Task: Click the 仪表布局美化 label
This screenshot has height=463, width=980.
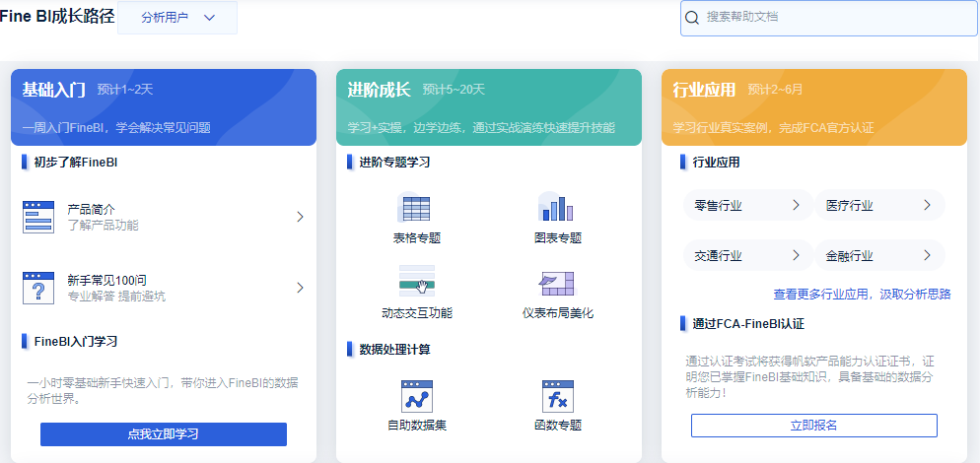Action: coord(557,313)
